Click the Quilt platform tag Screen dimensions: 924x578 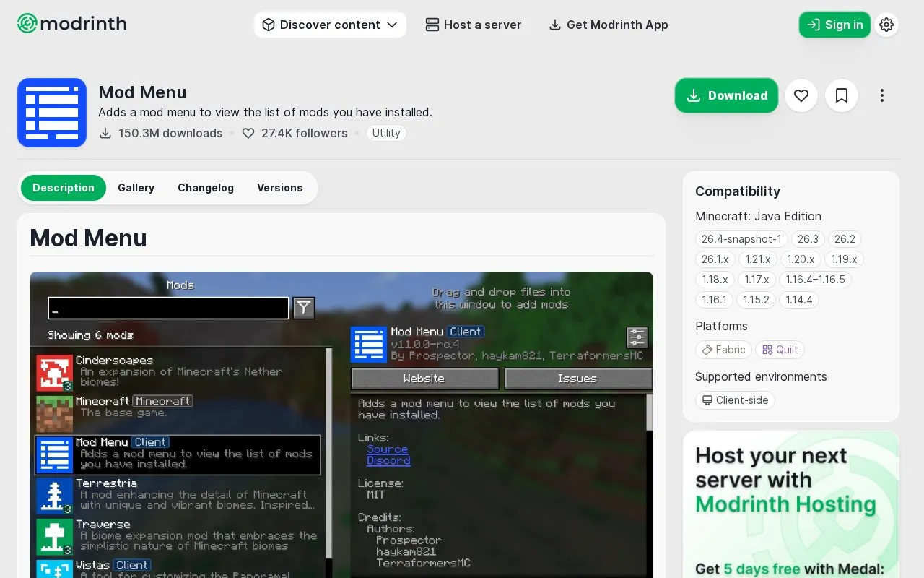tap(780, 350)
